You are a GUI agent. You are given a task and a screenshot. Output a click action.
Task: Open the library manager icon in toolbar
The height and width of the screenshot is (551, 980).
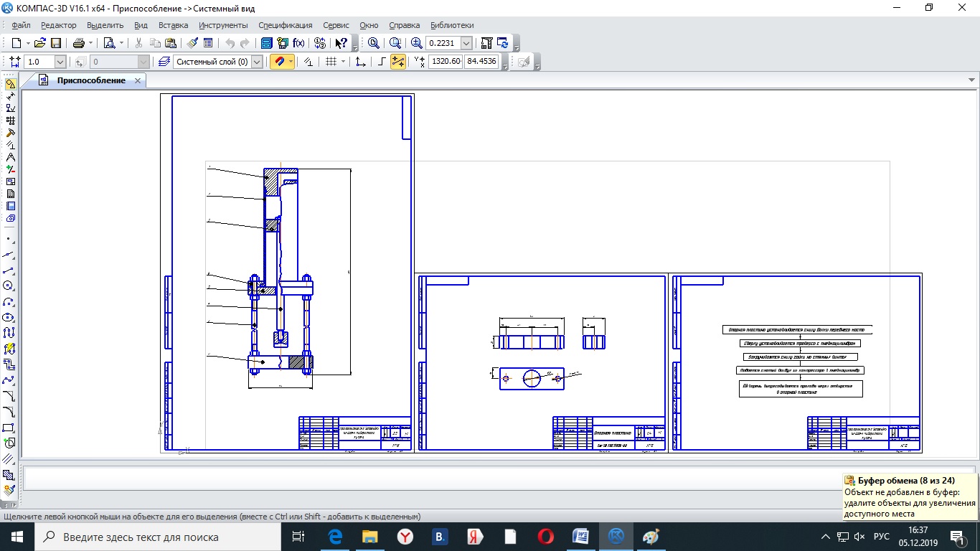[x=267, y=43]
